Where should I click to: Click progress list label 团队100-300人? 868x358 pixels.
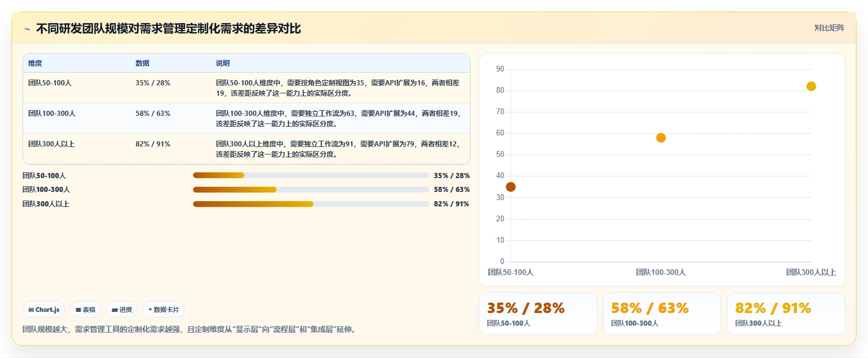coord(46,190)
